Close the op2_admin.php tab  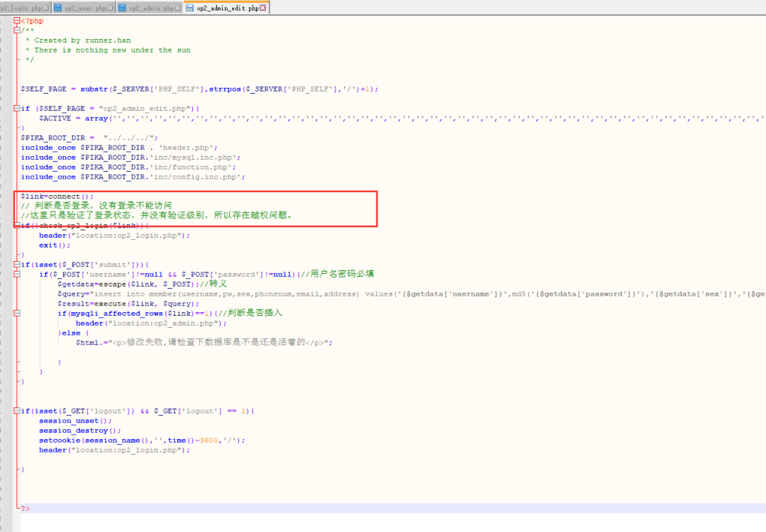click(178, 8)
